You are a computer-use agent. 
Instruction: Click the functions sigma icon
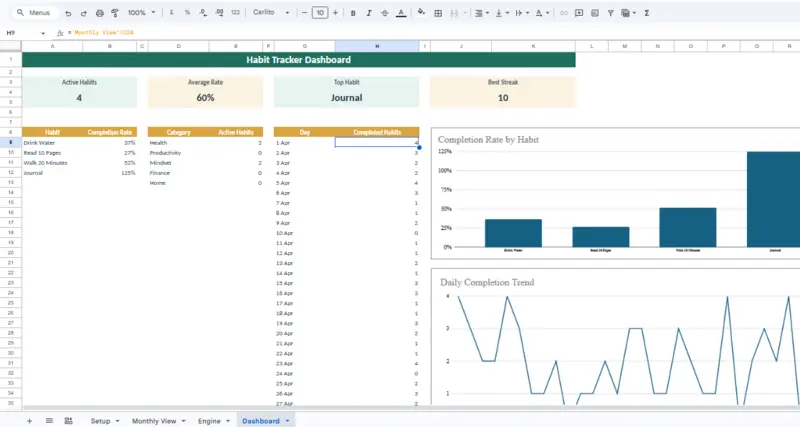646,13
